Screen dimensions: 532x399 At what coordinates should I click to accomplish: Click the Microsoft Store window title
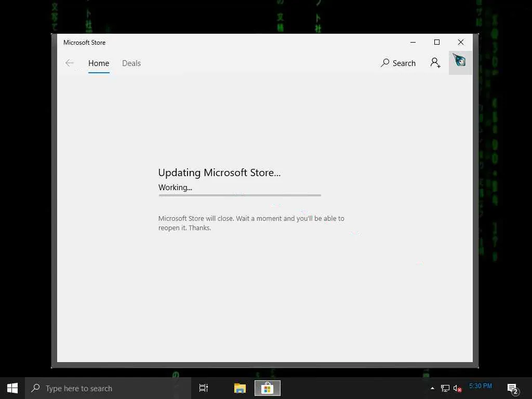85,43
